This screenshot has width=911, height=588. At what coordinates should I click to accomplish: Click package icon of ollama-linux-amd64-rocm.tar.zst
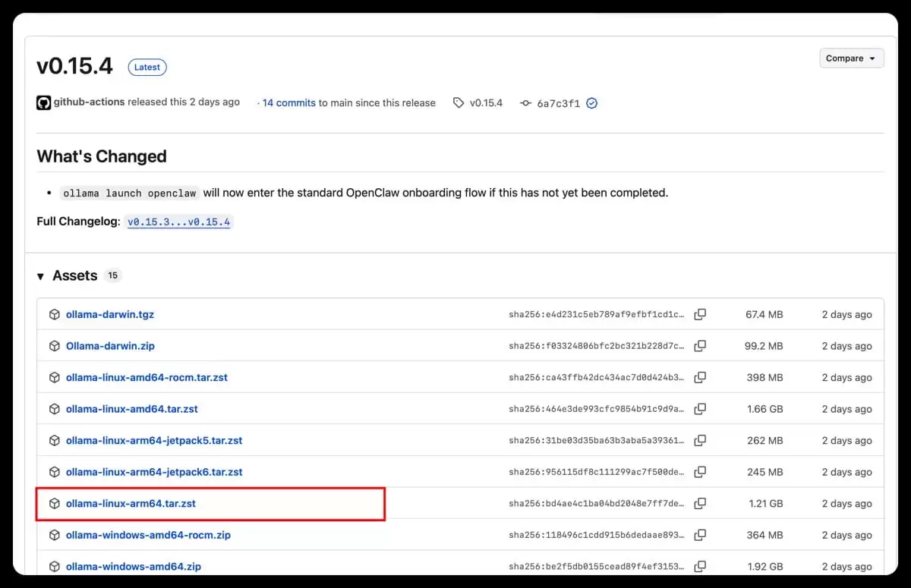(x=55, y=377)
